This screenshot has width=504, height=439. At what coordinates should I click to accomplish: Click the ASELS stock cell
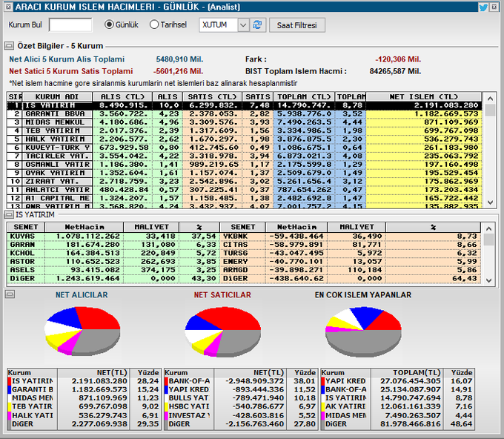(26, 270)
